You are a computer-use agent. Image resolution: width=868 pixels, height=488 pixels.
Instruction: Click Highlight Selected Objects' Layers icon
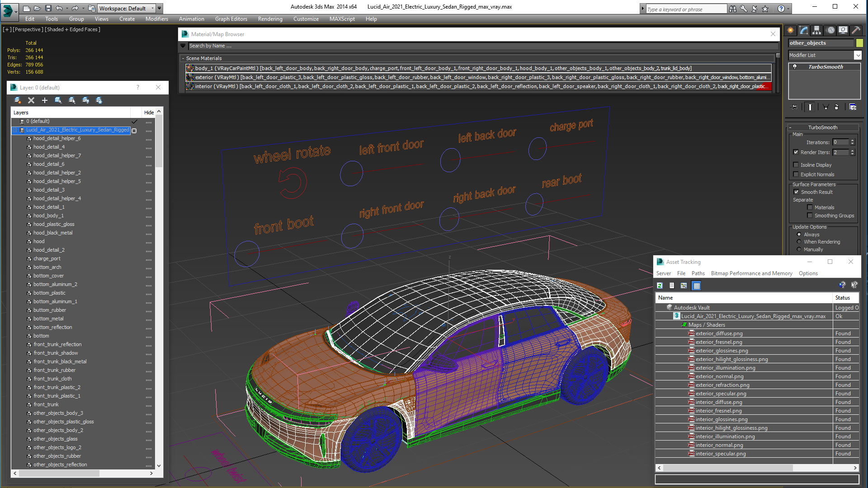tap(72, 100)
